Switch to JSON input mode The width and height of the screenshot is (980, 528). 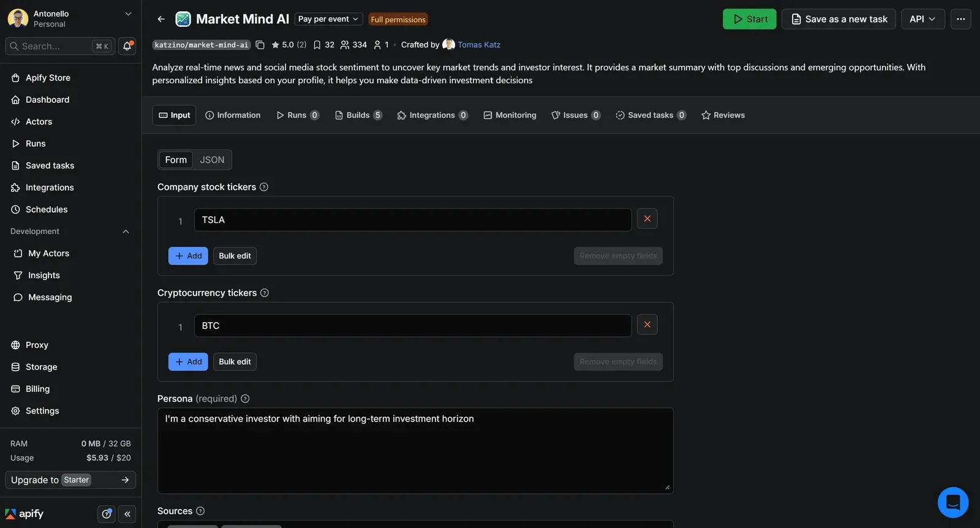[212, 160]
